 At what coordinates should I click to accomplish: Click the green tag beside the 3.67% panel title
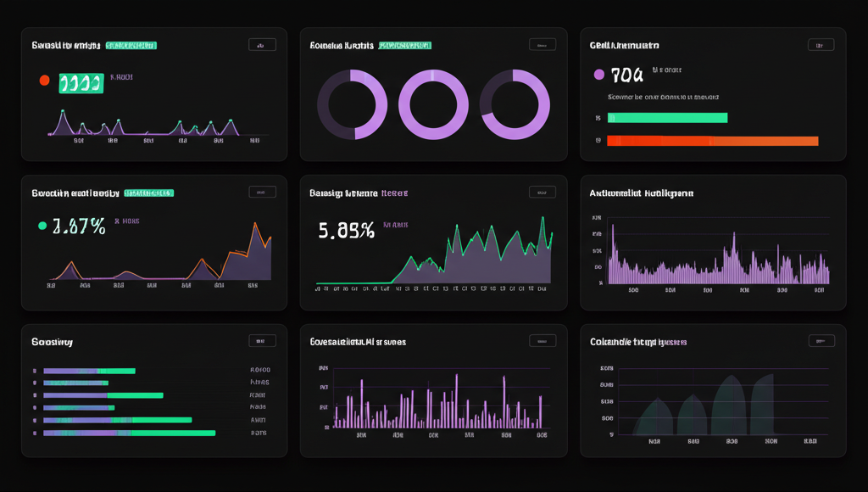pos(150,193)
